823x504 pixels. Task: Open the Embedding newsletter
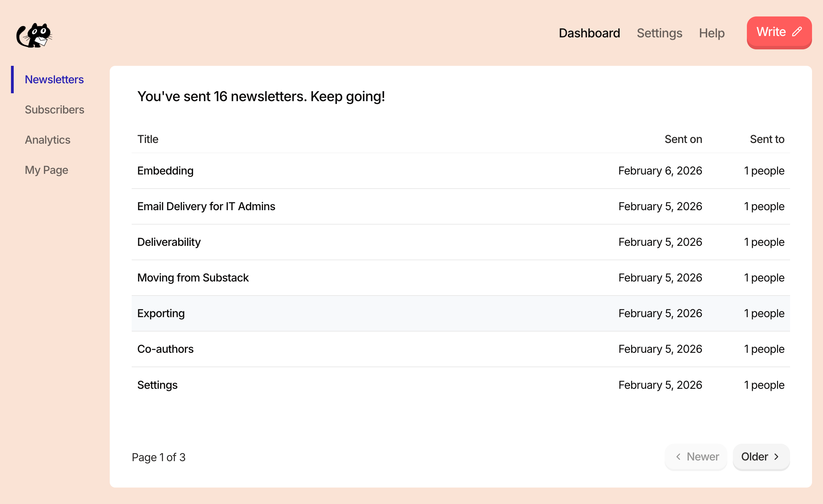coord(165,171)
